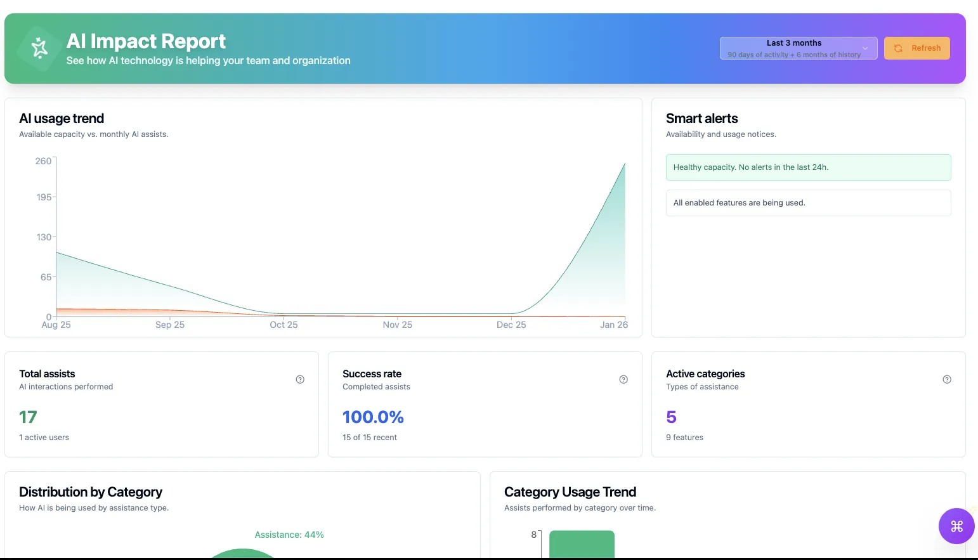The height and width of the screenshot is (560, 978).
Task: Select the Healthy capacity alert notice
Action: coord(808,167)
